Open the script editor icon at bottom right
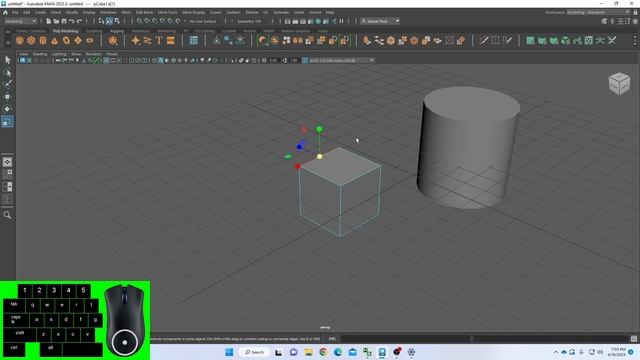The image size is (640, 360). click(634, 339)
